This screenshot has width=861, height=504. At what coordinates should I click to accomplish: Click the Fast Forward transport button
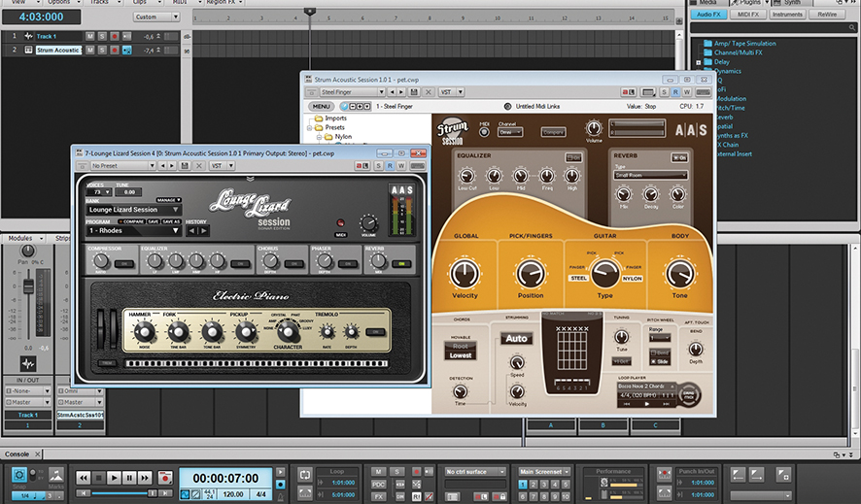(145, 478)
